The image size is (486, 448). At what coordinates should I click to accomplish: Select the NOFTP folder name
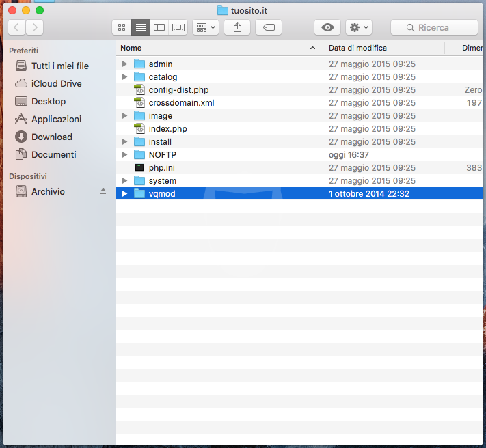click(x=163, y=155)
